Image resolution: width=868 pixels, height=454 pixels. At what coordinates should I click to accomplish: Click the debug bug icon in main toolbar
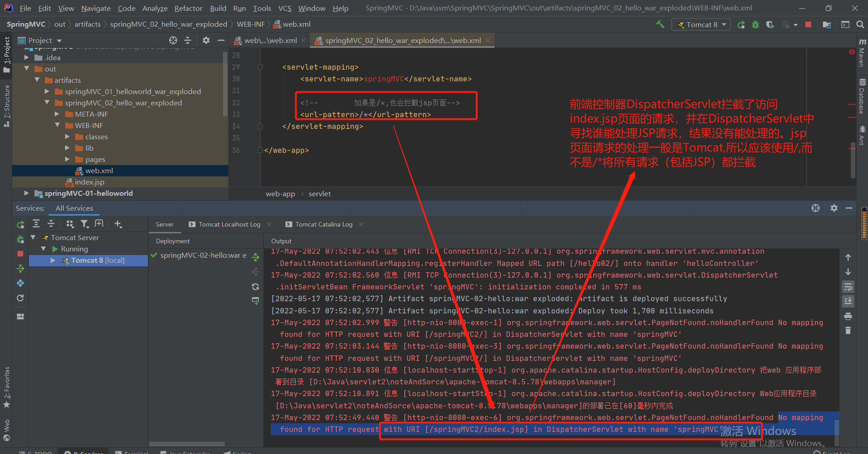(755, 24)
